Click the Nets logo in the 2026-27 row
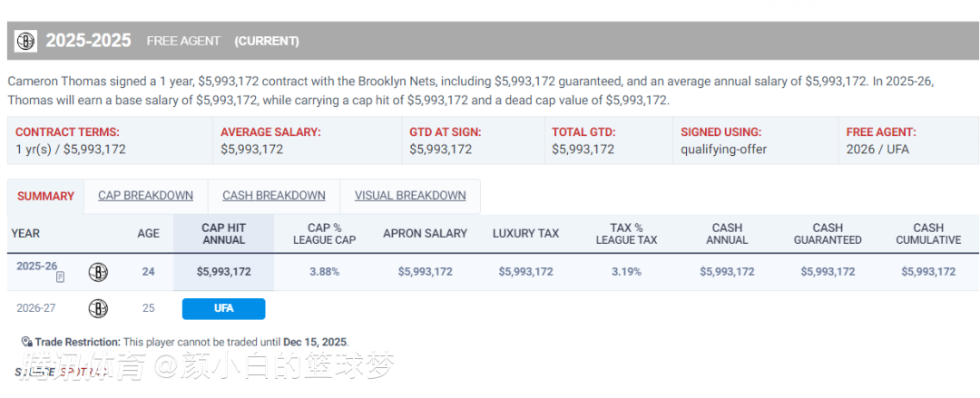 pos(98,308)
